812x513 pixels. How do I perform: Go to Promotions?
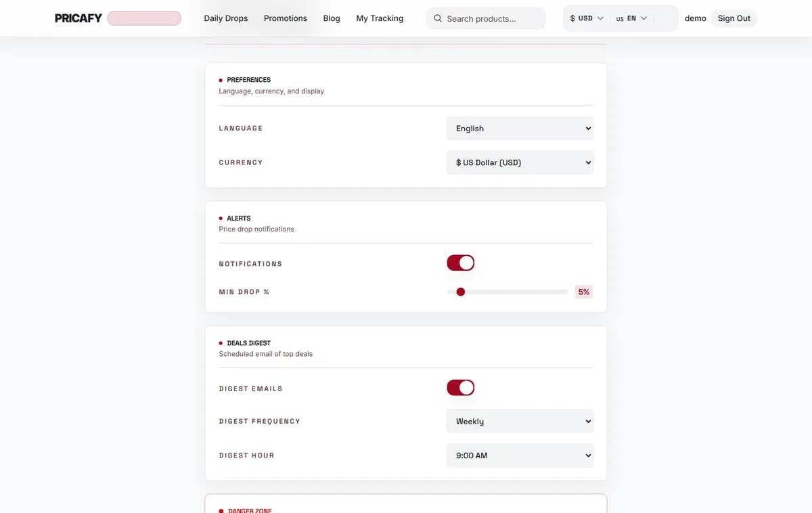tap(286, 18)
